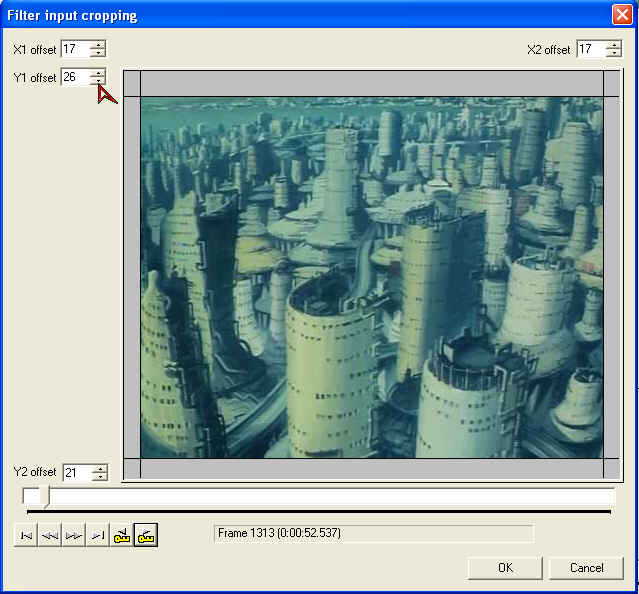639x594 pixels.
Task: Confirm cropping with OK button
Action: pos(505,568)
